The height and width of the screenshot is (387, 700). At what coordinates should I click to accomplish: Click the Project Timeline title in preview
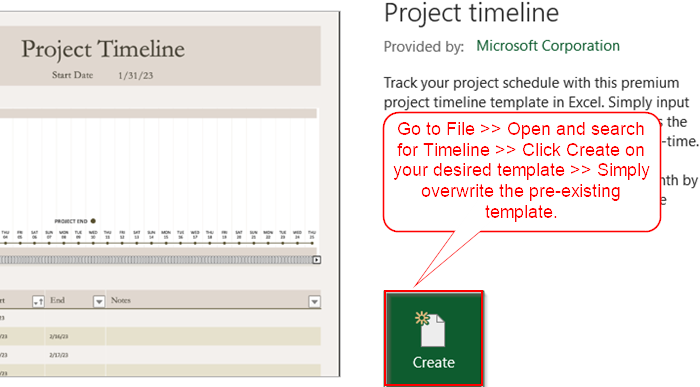coord(103,49)
